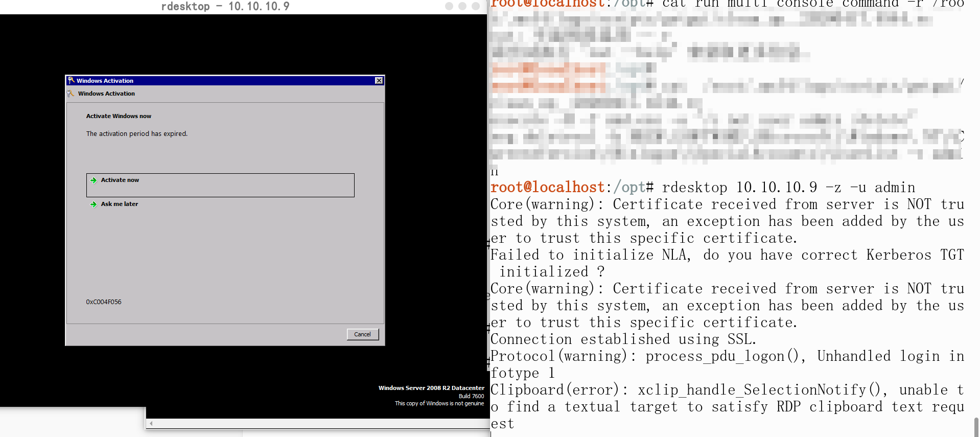Click the terminal's vertical scrollbar thumb
Viewport: 980px width, 437px height.
click(976, 427)
